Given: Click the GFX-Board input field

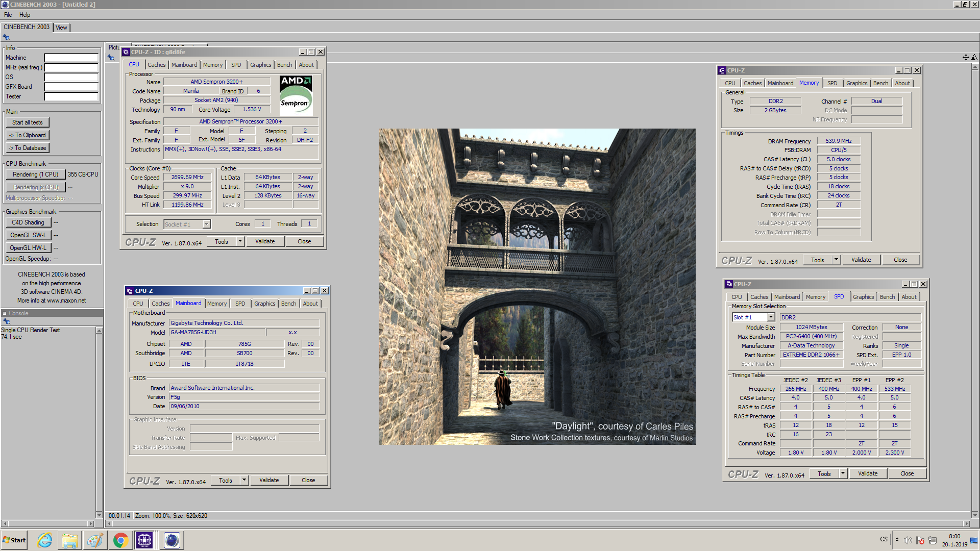Looking at the screenshot, I should 71,87.
